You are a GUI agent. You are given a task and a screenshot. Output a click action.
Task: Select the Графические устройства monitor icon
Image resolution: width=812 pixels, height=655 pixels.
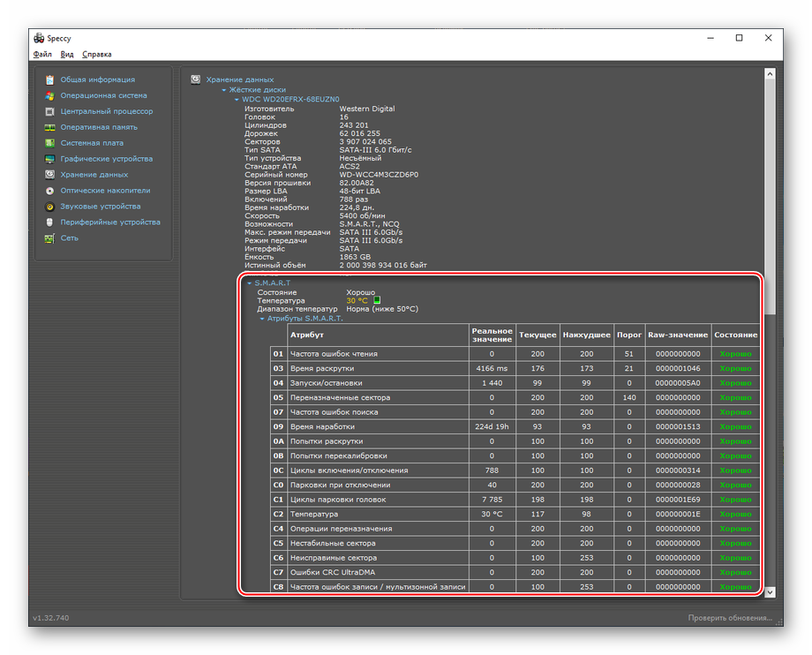pos(50,159)
